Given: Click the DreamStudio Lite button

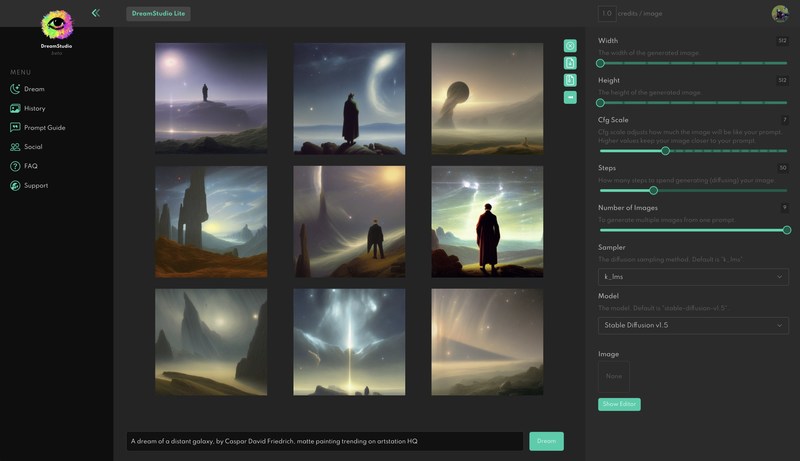Looking at the screenshot, I should coord(158,14).
